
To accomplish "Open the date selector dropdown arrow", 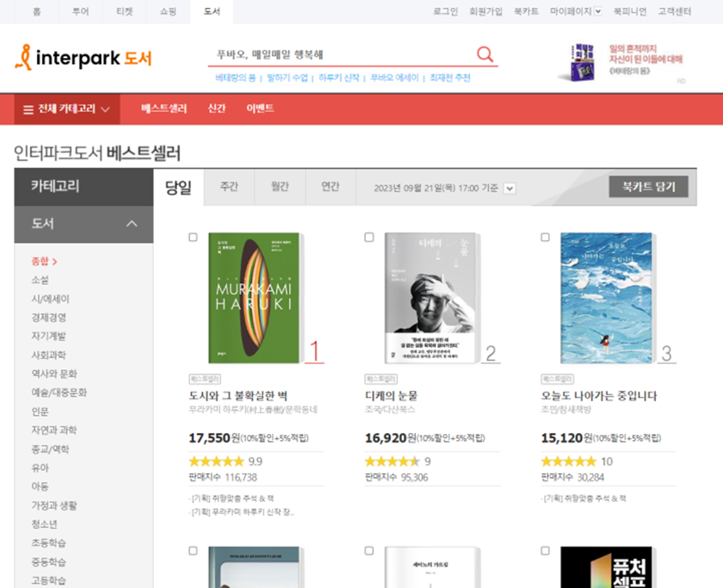I will pos(509,188).
